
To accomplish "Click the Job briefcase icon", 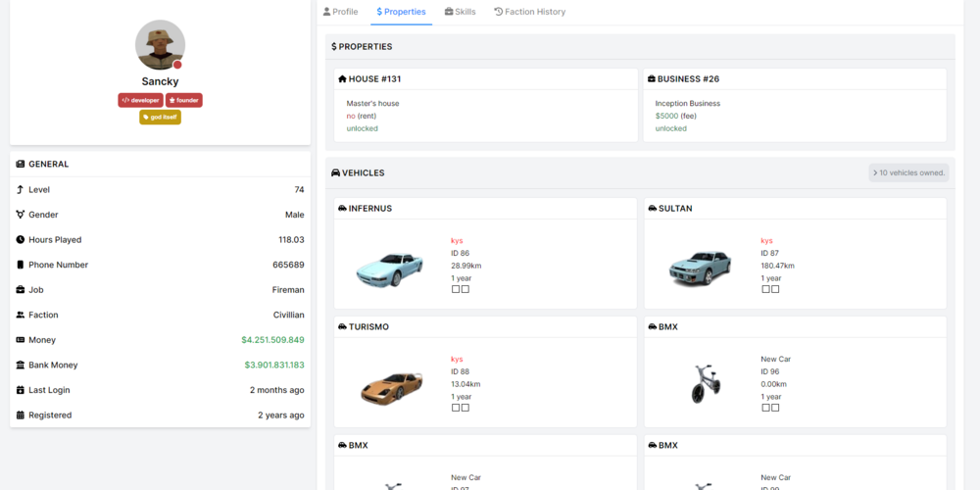I will (x=20, y=289).
